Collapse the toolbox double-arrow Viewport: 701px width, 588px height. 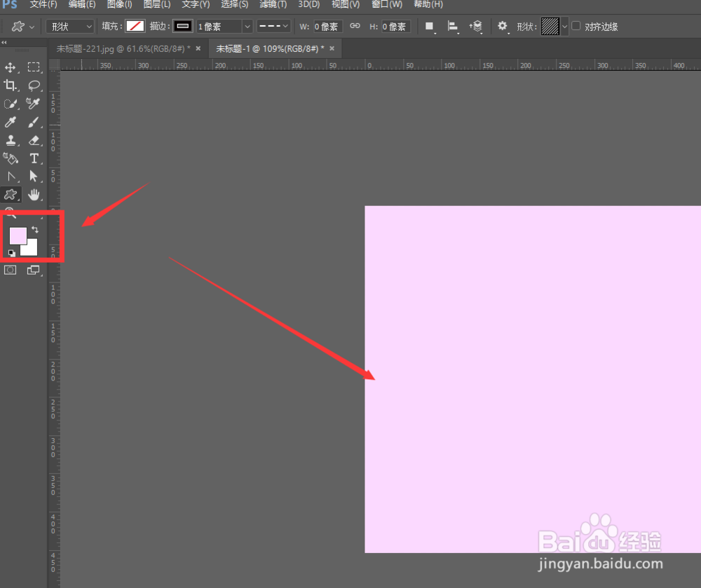(4, 43)
